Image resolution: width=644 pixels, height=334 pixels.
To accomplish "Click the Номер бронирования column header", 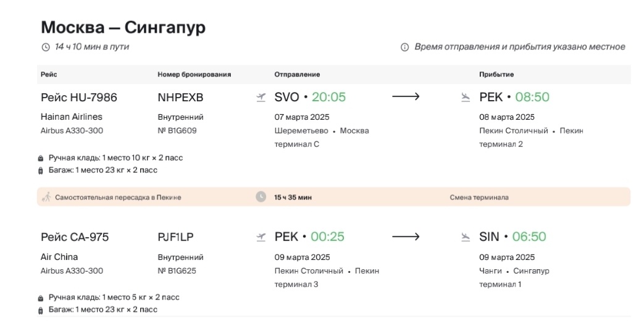I will 194,74.
